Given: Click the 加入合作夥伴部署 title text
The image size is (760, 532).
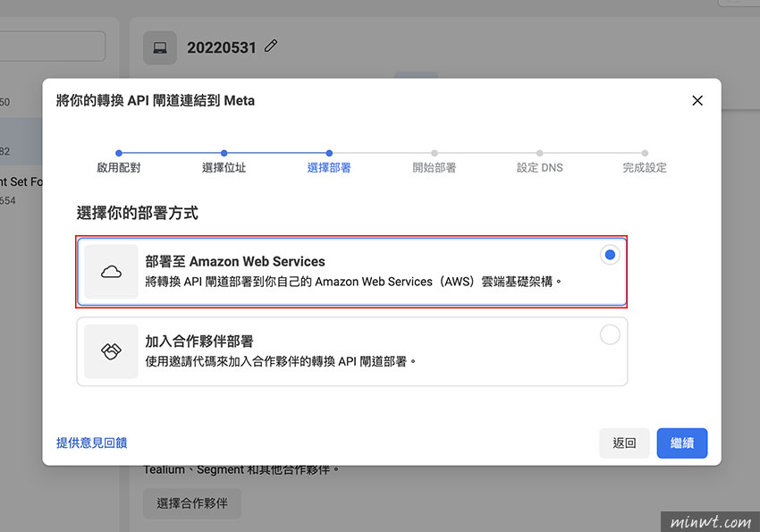Looking at the screenshot, I should (x=199, y=342).
